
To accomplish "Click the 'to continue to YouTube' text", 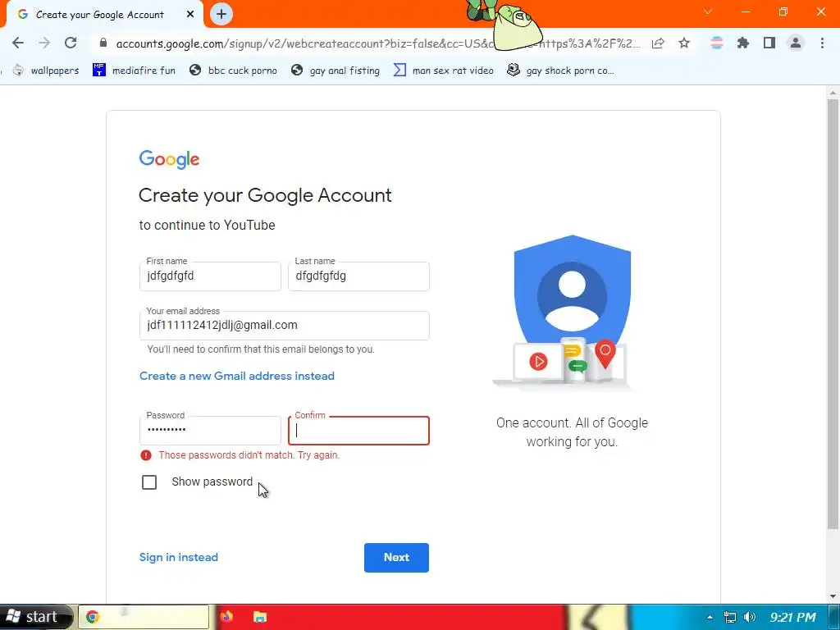I will pos(208,225).
